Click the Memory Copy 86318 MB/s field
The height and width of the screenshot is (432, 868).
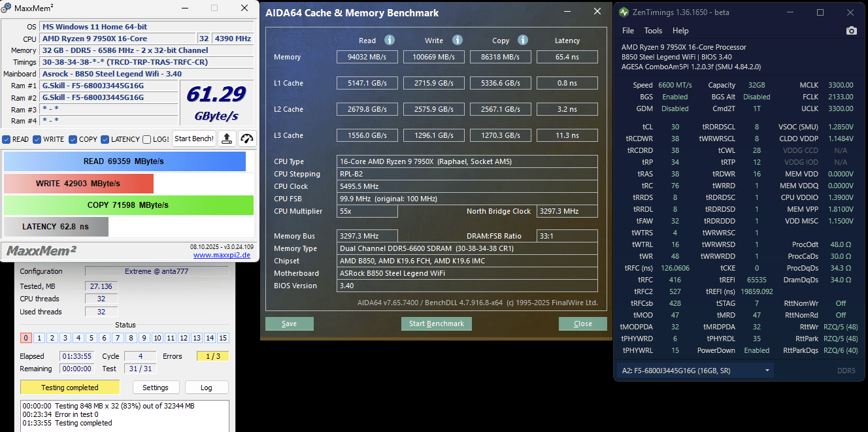click(500, 57)
